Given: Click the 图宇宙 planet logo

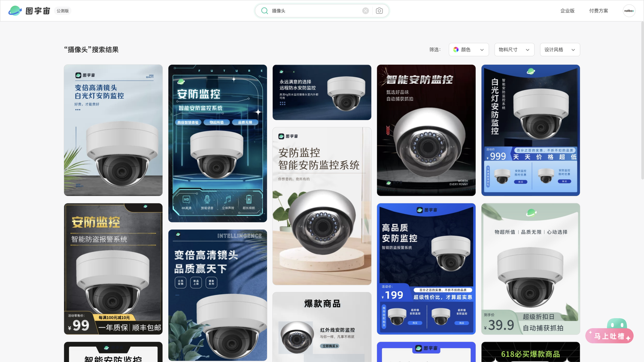Looking at the screenshot, I should tap(15, 11).
